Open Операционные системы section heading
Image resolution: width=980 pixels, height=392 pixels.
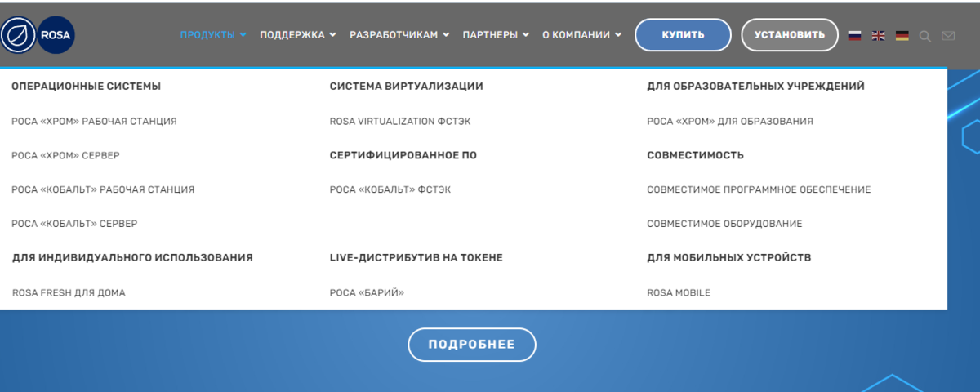pos(87,86)
